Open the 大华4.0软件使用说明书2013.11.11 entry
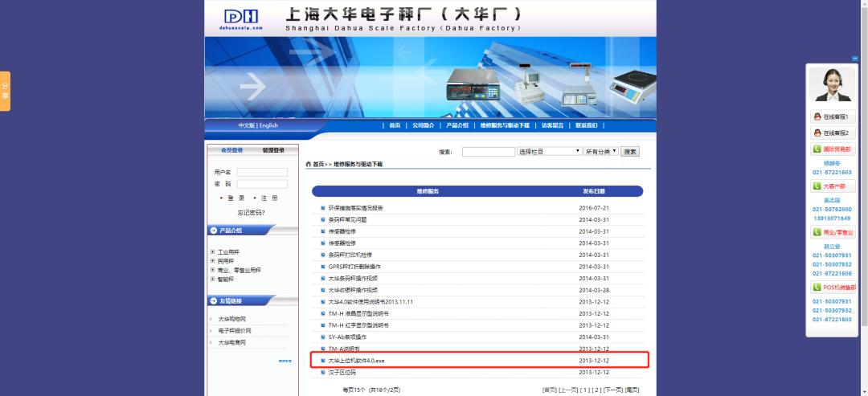868x396 pixels. (371, 302)
